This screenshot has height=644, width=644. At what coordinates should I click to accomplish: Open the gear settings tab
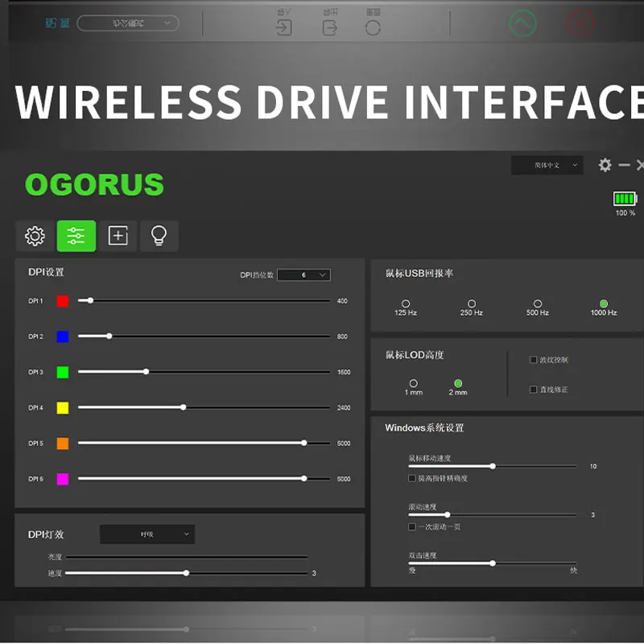35,236
